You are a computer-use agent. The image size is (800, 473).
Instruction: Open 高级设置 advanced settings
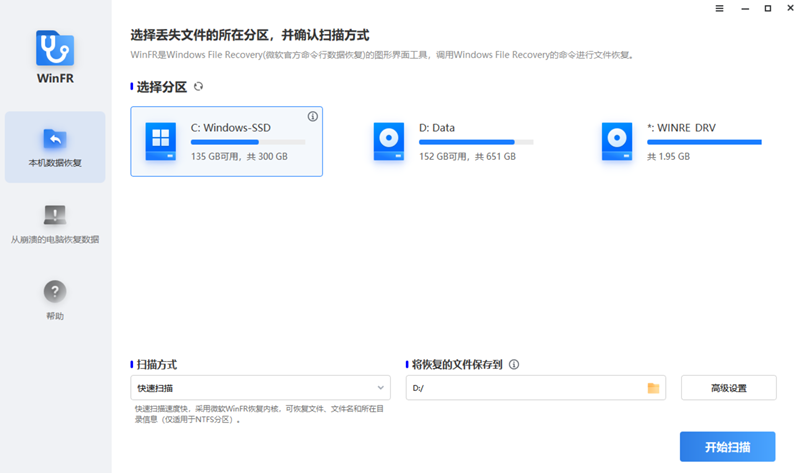(729, 388)
